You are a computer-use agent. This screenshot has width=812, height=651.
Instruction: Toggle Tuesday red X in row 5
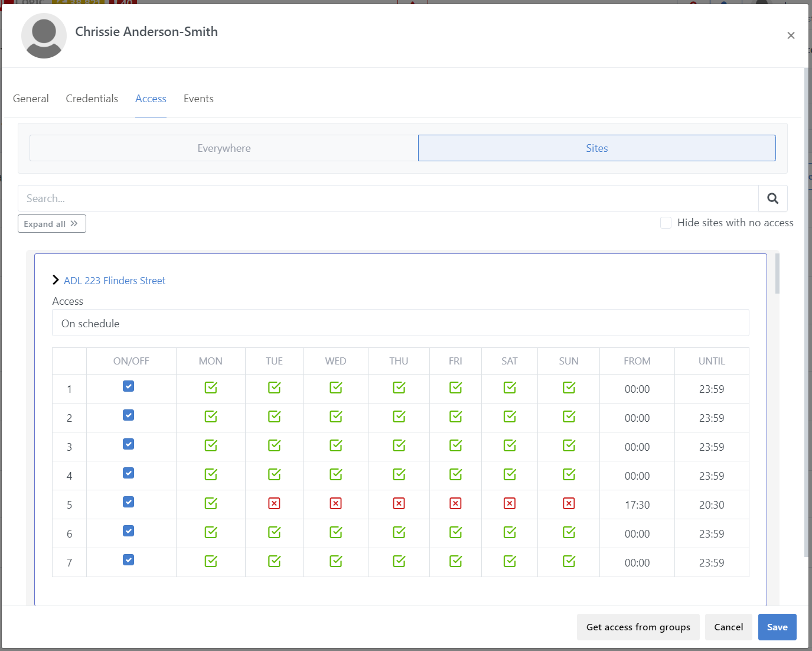274,503
